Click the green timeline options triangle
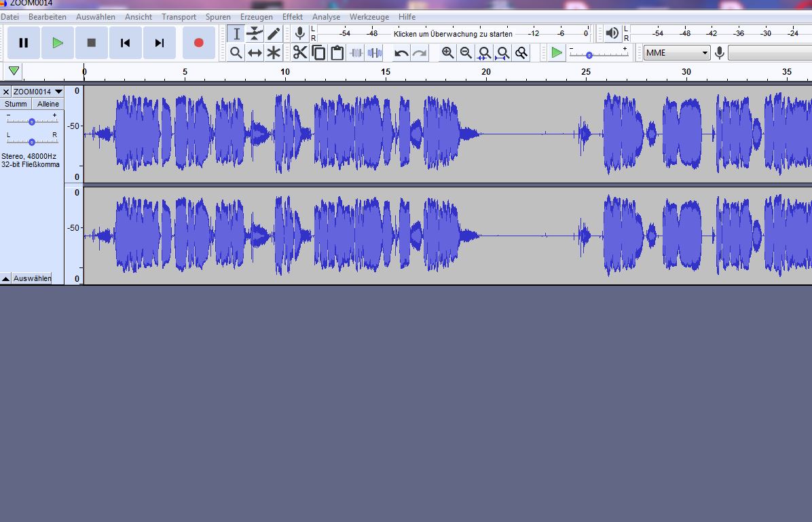The height and width of the screenshot is (522, 812). 14,71
